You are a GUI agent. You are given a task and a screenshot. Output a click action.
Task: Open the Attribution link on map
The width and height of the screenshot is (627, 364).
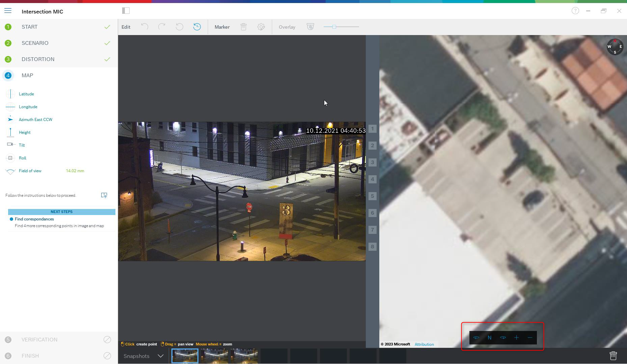click(424, 344)
